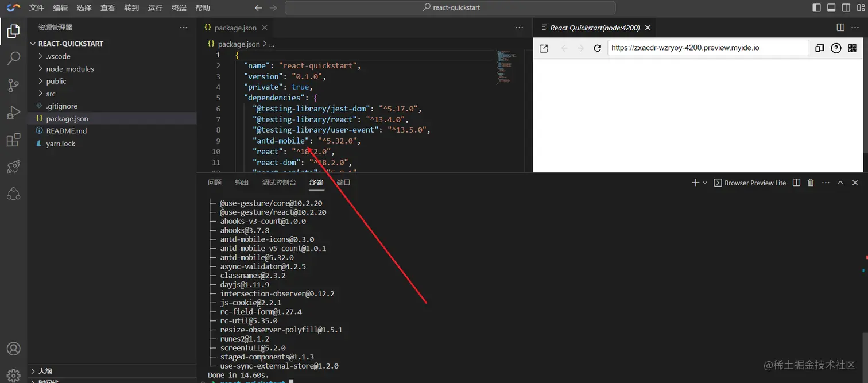The image size is (868, 383).
Task: Open the customize layout icon
Action: pyautogui.click(x=861, y=8)
